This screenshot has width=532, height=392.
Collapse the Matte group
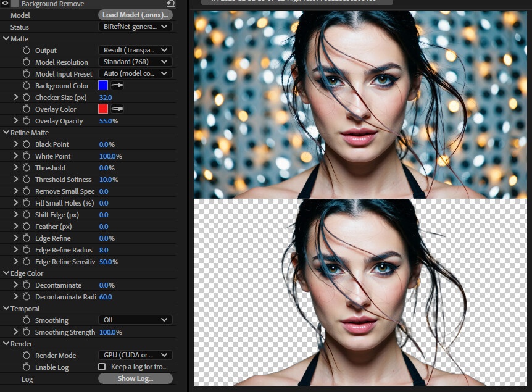tap(6, 39)
